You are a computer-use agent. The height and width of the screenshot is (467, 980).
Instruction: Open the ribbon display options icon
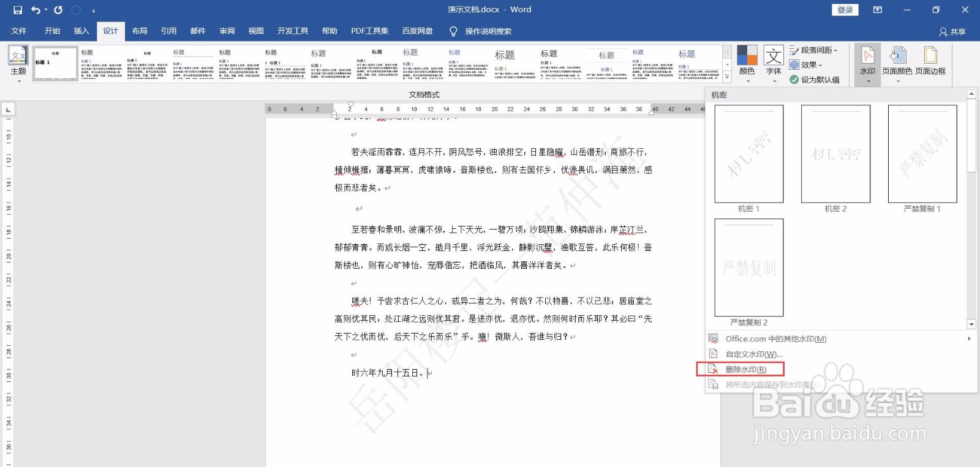878,10
